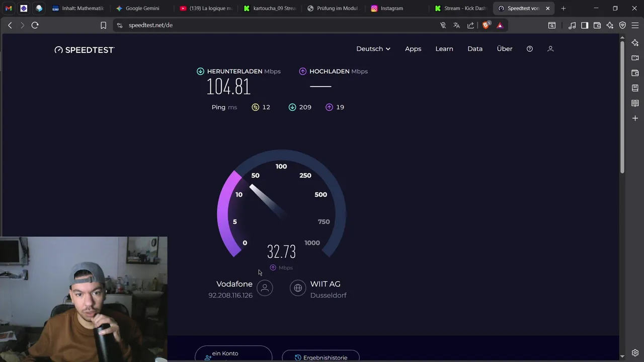Click the upload ping value 19
The height and width of the screenshot is (362, 644).
tap(340, 107)
